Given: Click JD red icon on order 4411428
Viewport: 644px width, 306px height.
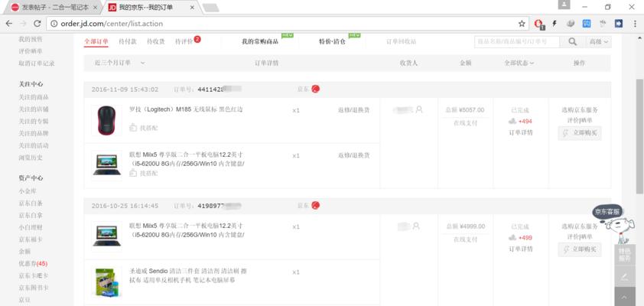Looking at the screenshot, I should coord(315,89).
